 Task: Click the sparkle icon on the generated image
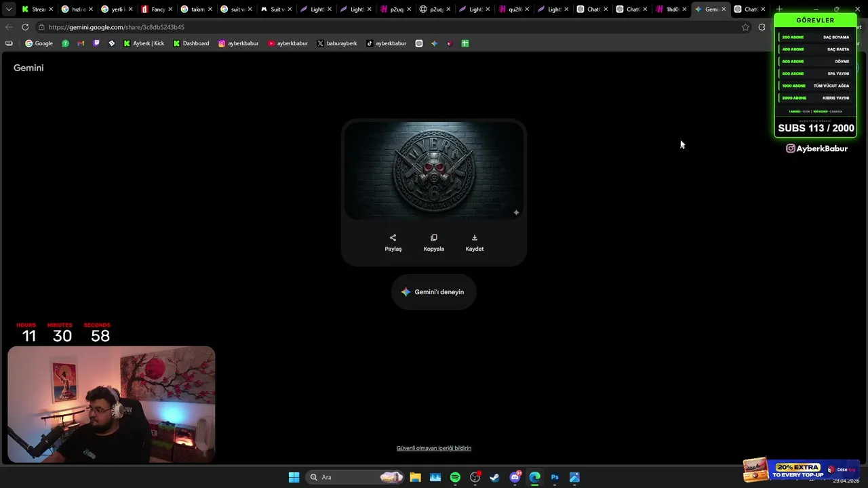(x=516, y=213)
